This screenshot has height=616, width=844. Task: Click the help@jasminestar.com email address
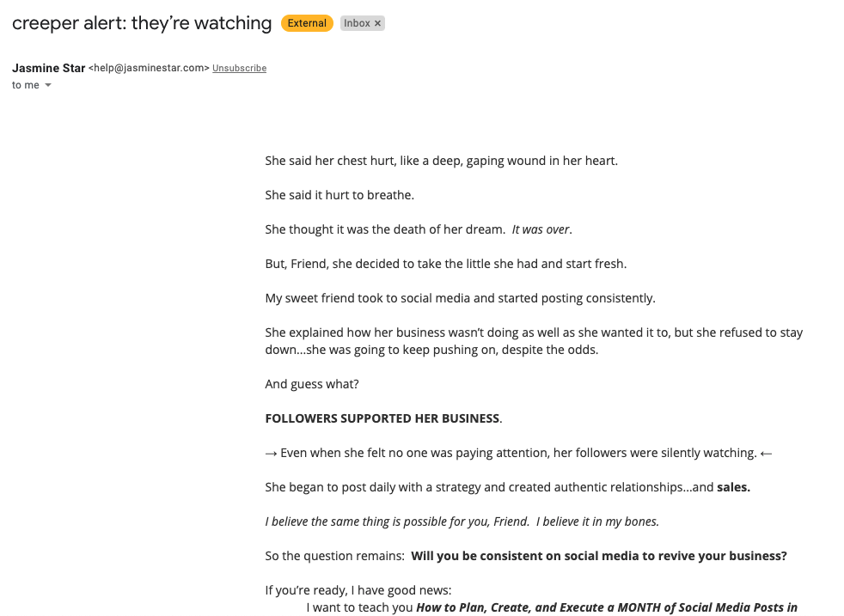tap(149, 68)
